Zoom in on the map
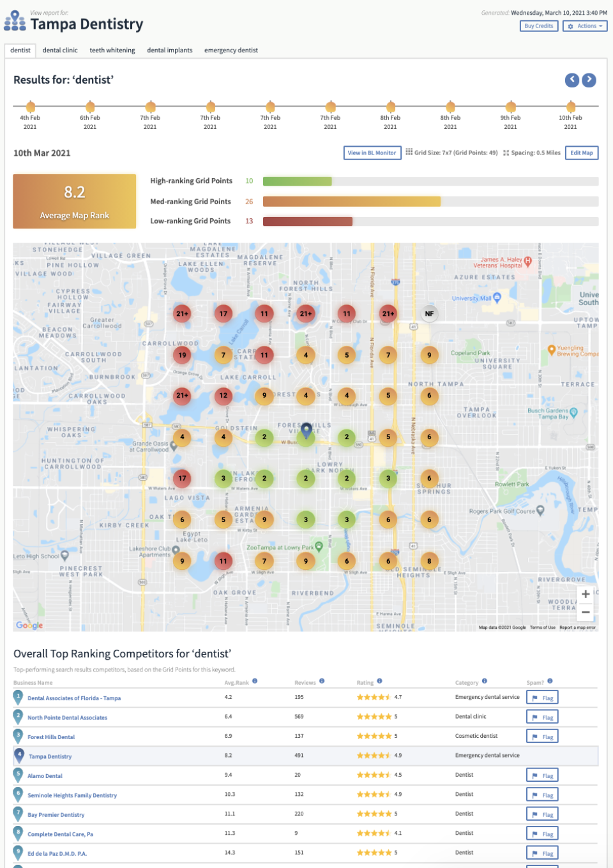Screen dimensions: 613x868 pos(586,594)
